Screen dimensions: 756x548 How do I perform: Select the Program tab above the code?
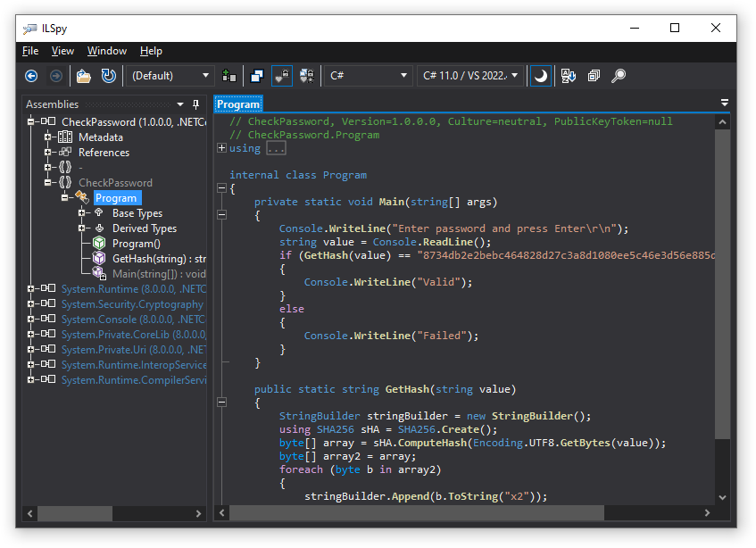point(237,104)
